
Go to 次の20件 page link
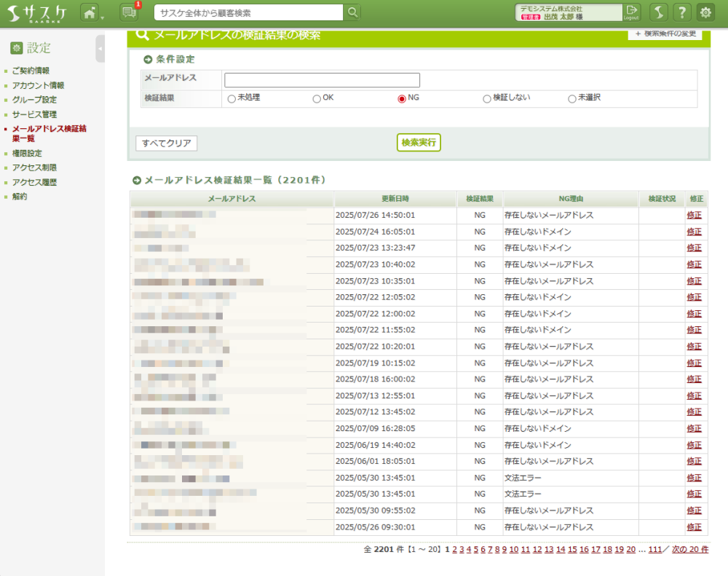[689, 549]
